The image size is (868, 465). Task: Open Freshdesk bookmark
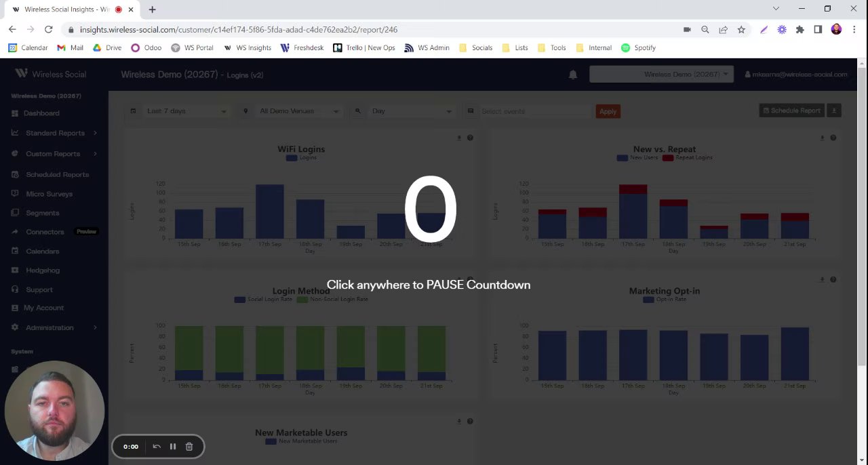click(x=302, y=48)
